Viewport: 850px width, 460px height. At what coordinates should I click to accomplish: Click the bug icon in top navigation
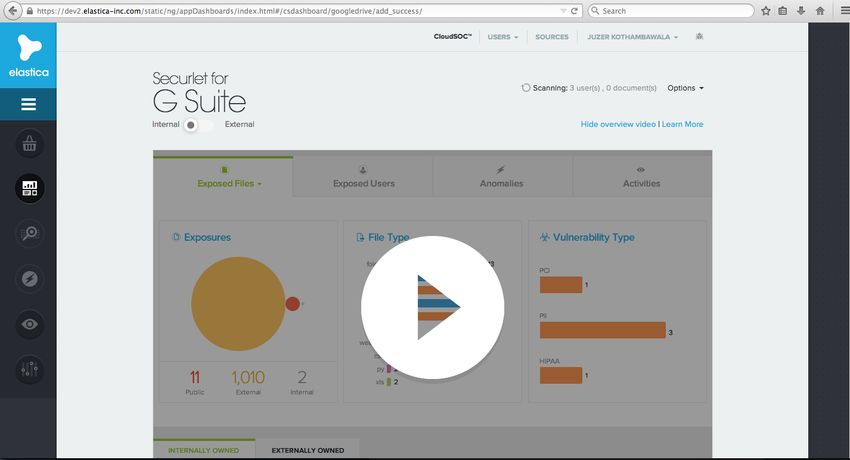click(x=699, y=36)
